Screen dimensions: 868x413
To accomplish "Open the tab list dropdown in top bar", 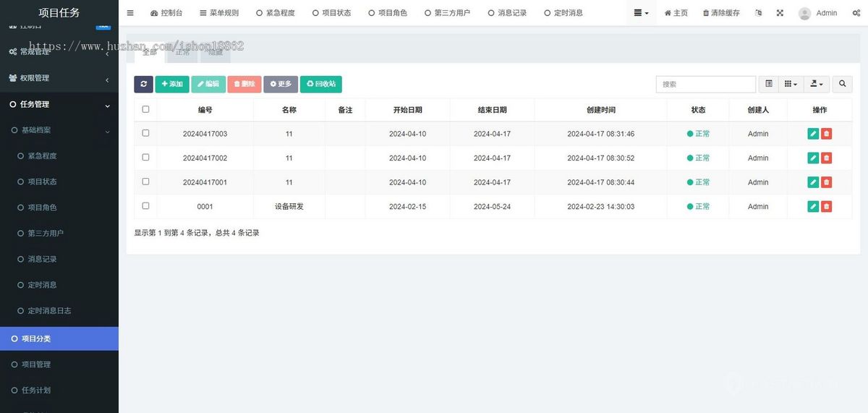I will point(641,13).
